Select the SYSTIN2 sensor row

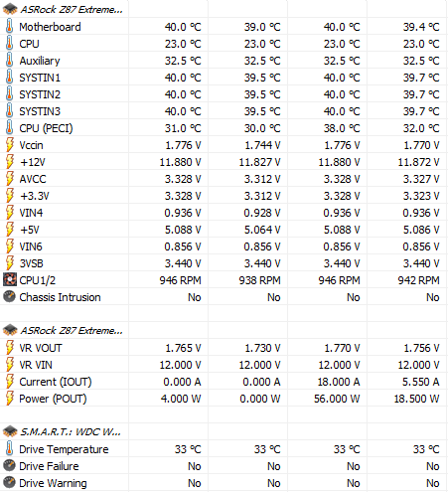pyautogui.click(x=224, y=94)
